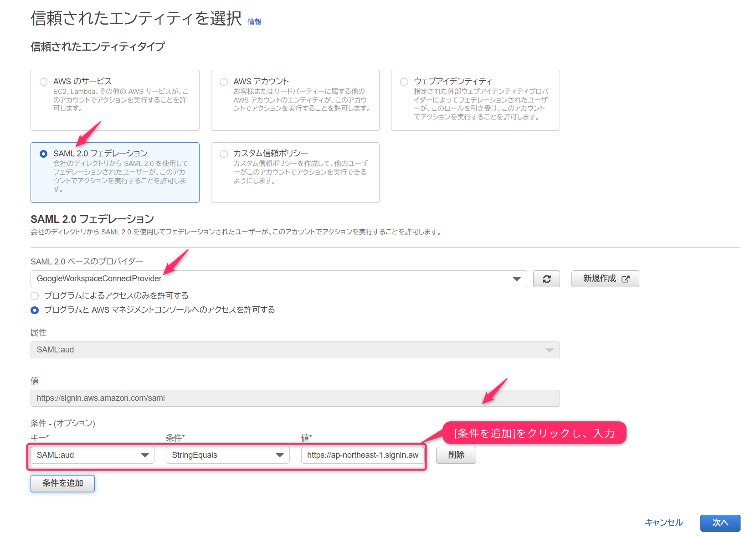The image size is (756, 538).
Task: Open the 情報 link next to the title
Action: coord(254,21)
